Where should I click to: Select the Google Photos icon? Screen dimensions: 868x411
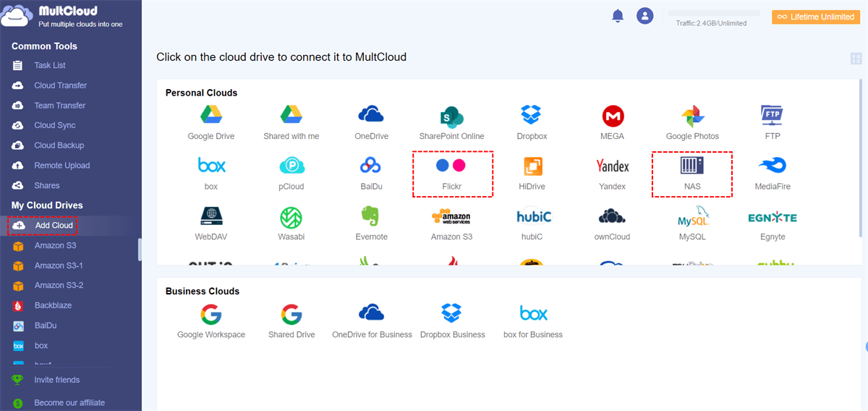pyautogui.click(x=692, y=116)
